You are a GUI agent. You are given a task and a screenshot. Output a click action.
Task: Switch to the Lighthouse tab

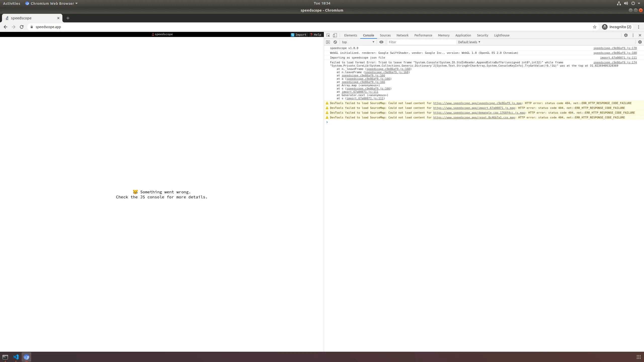pyautogui.click(x=502, y=35)
